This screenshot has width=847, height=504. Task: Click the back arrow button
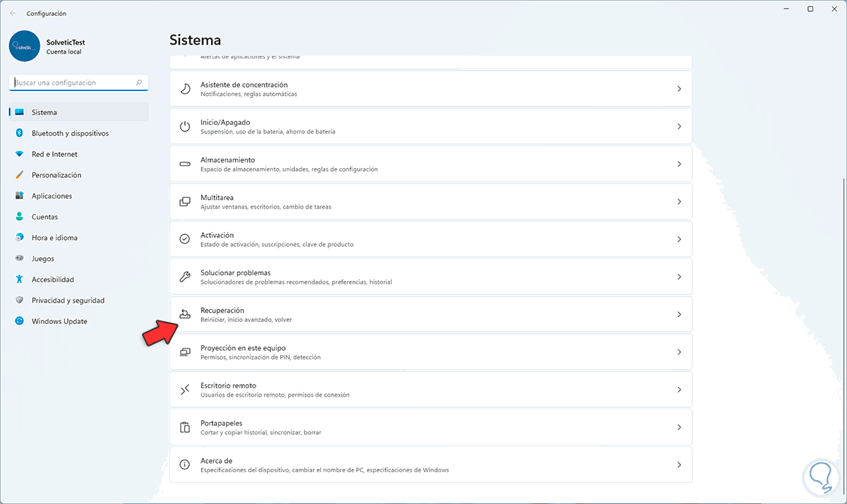(x=13, y=13)
